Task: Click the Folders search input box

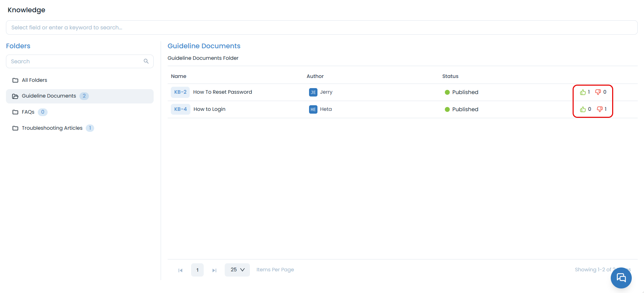Action: pyautogui.click(x=75, y=62)
